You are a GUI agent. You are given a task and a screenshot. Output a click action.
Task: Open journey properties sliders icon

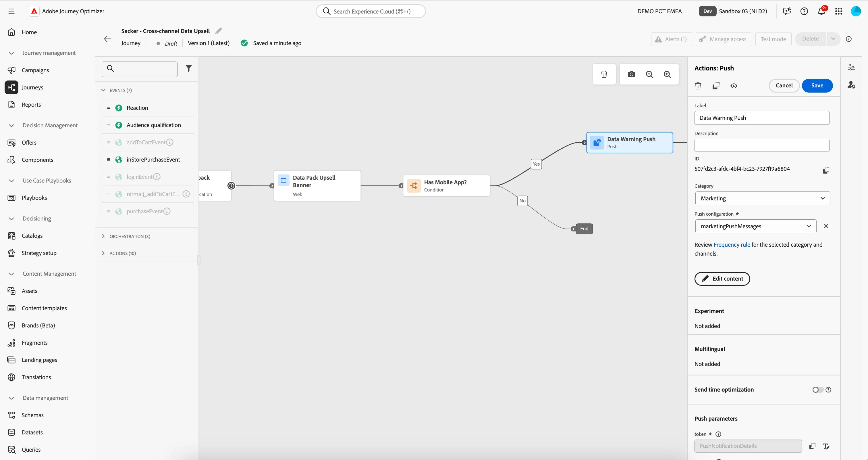(x=851, y=67)
